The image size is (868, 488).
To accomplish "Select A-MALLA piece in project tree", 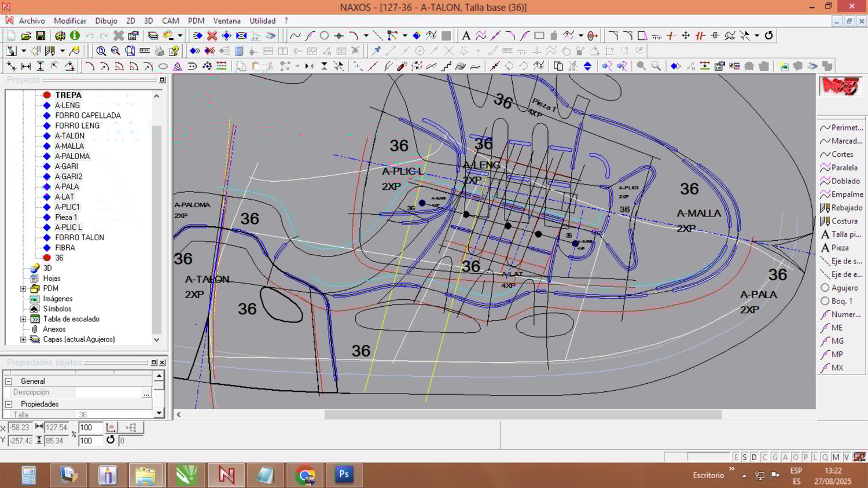I will point(69,146).
